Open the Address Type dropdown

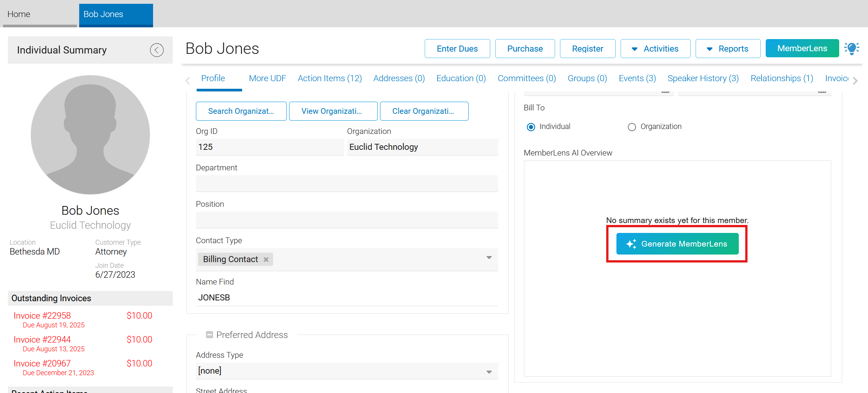point(489,372)
